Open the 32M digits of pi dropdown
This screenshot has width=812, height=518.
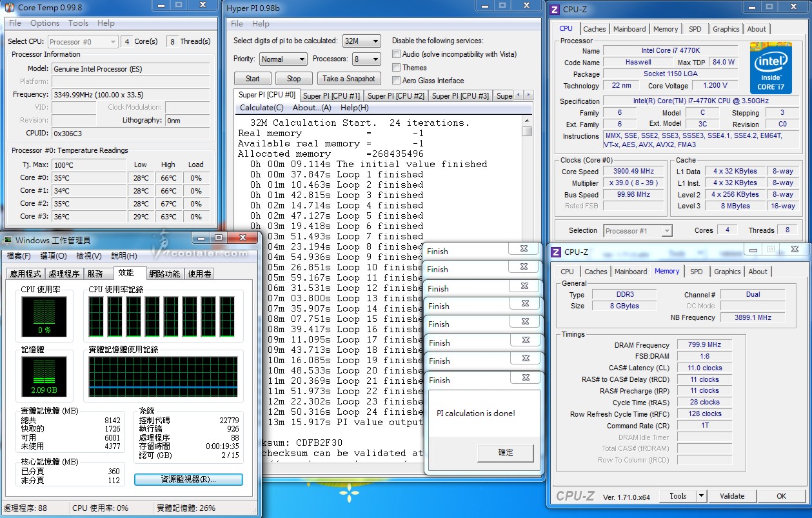[362, 41]
